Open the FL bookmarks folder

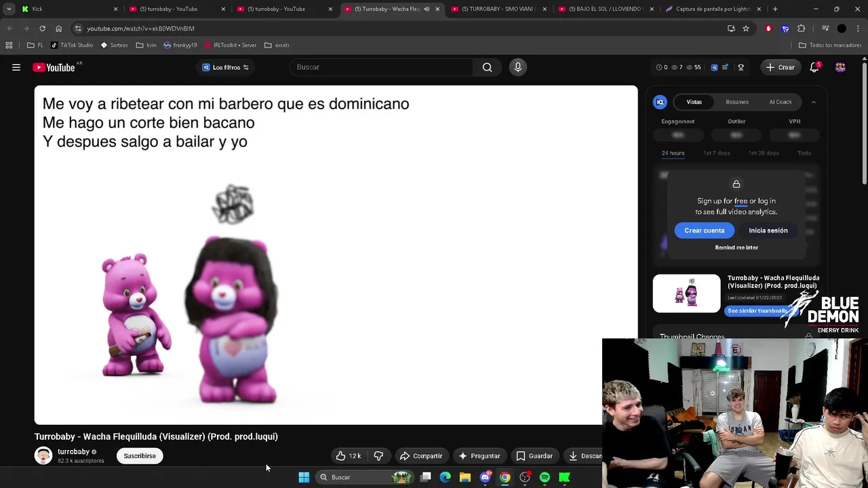click(x=35, y=45)
